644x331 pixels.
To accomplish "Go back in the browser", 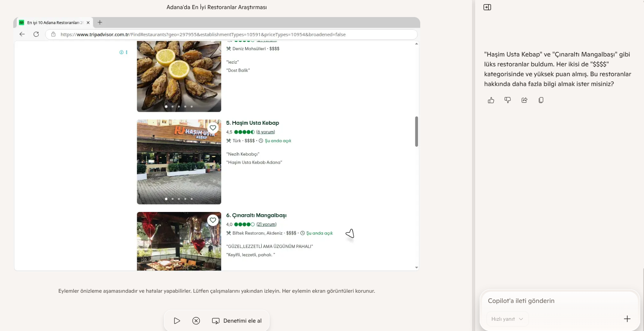I will coord(22,34).
